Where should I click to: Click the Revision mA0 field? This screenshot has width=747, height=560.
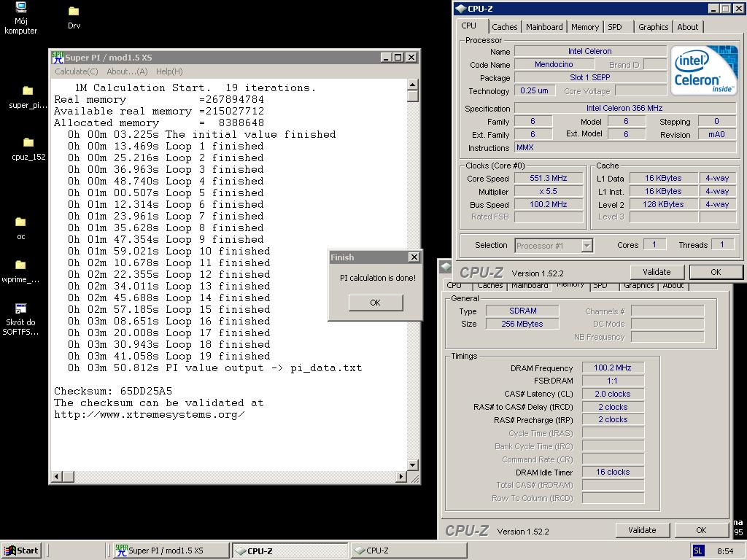point(716,134)
